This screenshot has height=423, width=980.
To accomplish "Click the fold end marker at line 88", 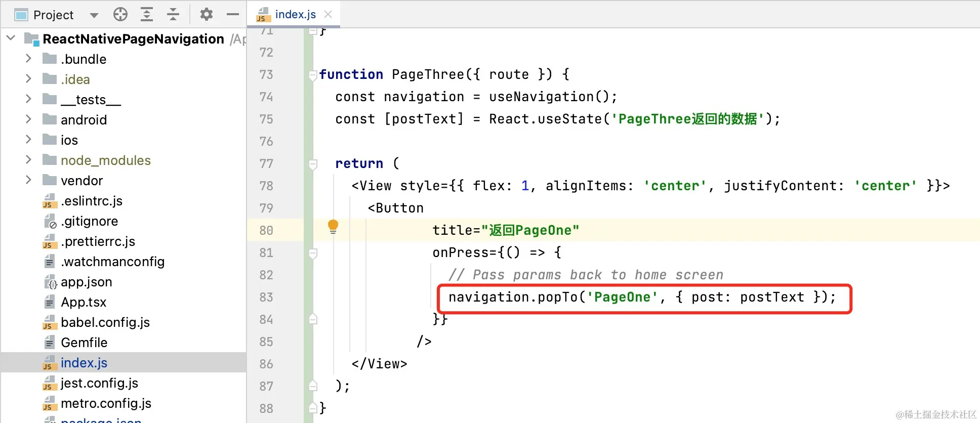I will click(313, 408).
